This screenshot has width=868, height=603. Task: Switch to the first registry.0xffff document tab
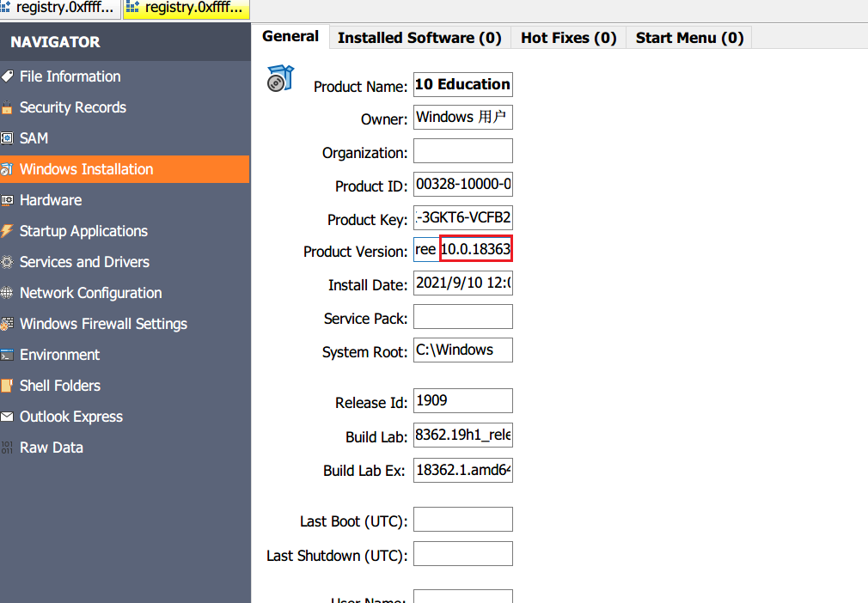60,9
